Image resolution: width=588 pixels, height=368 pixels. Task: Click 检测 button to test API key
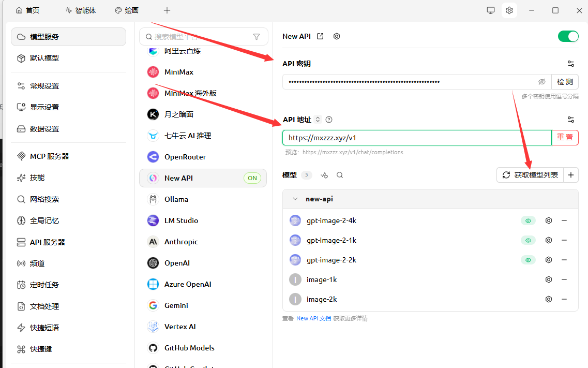click(565, 82)
